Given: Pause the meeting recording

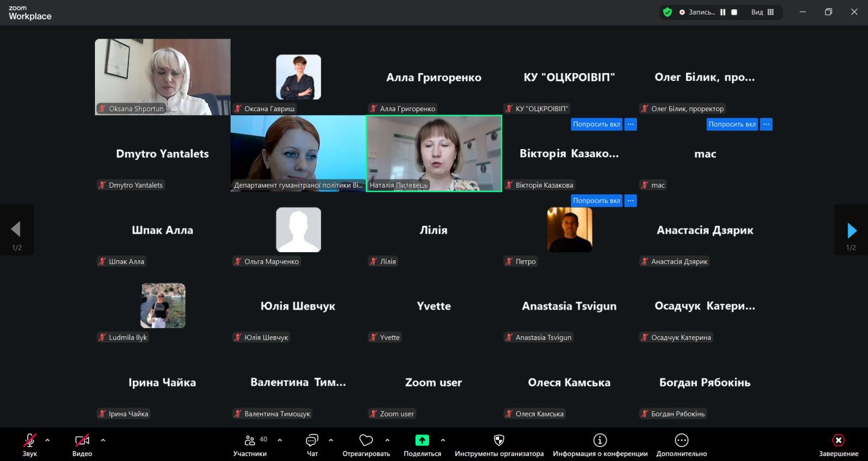Looking at the screenshot, I should (x=723, y=12).
